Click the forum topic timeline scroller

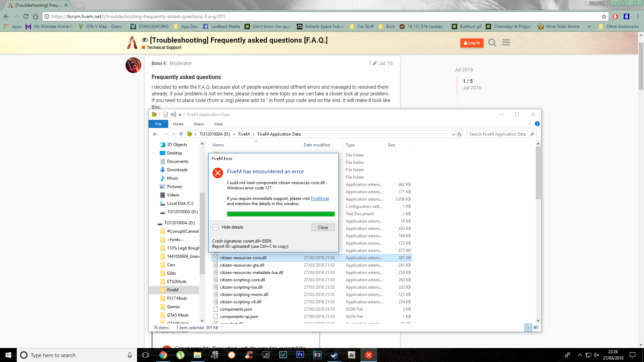(457, 84)
